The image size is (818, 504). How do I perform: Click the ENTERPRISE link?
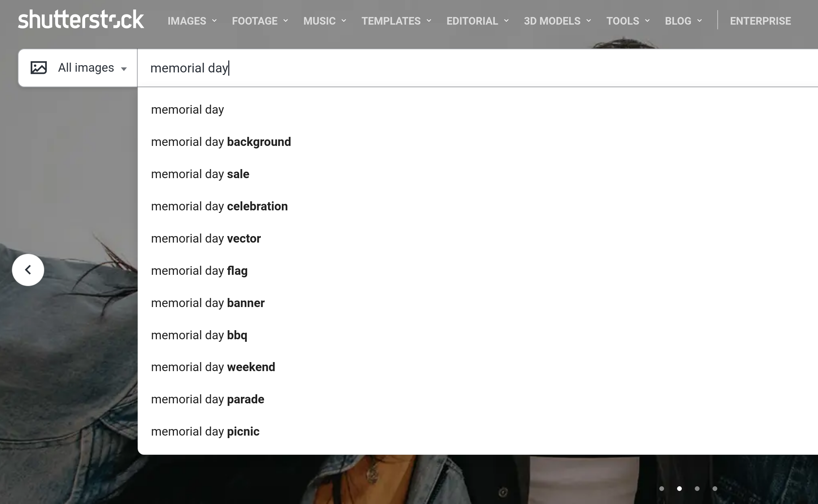pos(760,21)
